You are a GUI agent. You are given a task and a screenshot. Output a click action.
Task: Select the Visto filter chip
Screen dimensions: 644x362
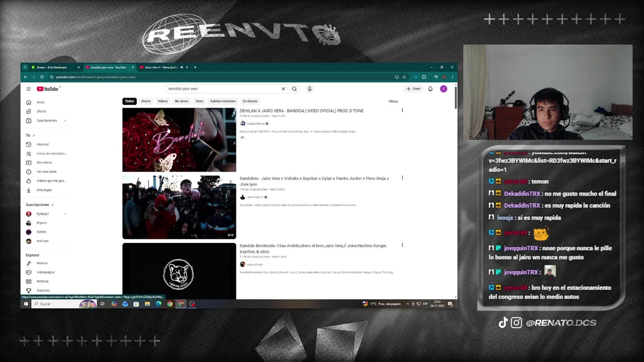[x=199, y=101]
